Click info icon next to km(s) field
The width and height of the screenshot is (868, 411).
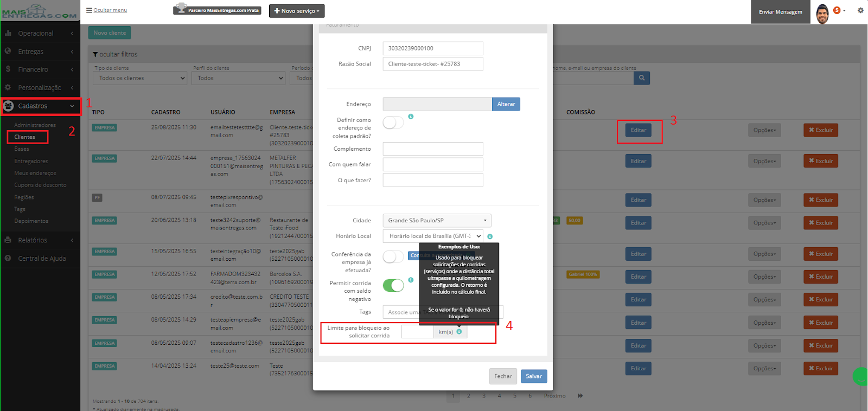(x=459, y=331)
